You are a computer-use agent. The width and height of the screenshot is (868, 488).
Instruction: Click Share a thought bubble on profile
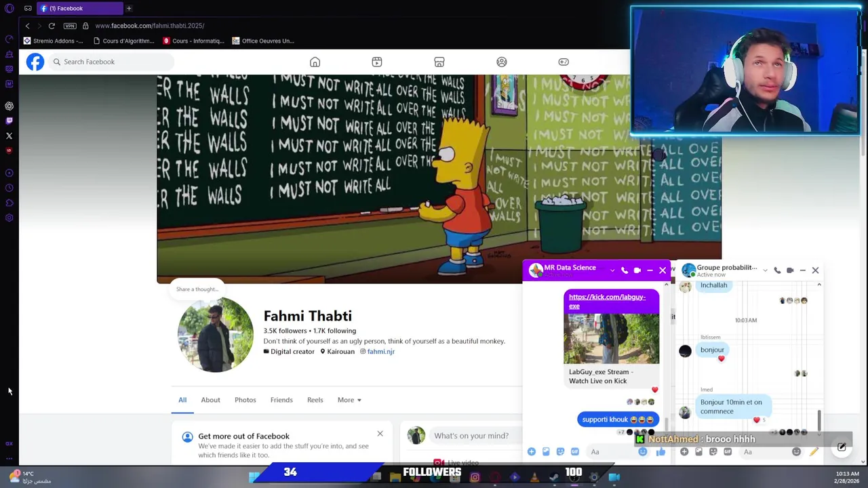click(197, 289)
